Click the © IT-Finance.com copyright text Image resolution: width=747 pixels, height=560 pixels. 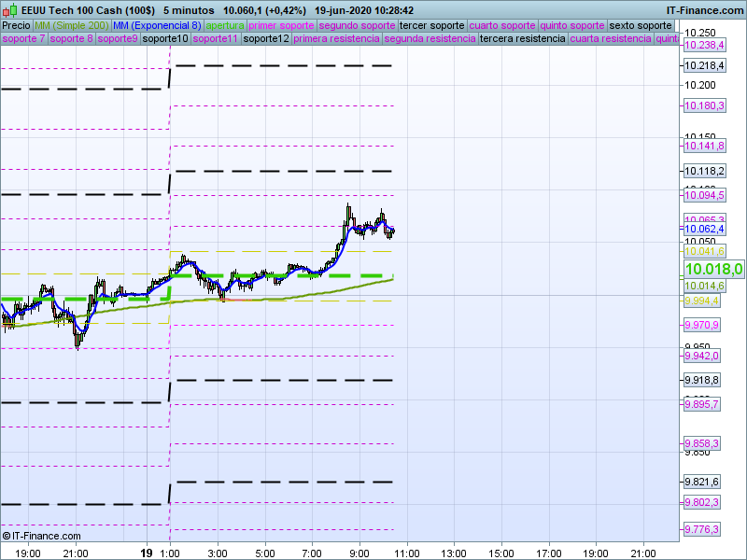[x=42, y=536]
